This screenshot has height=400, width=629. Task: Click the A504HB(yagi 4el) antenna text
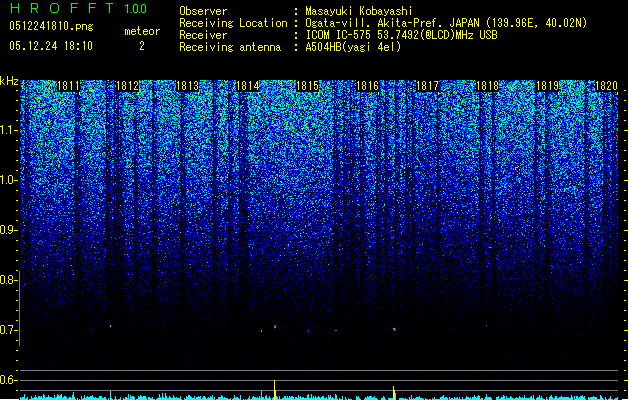point(353,47)
